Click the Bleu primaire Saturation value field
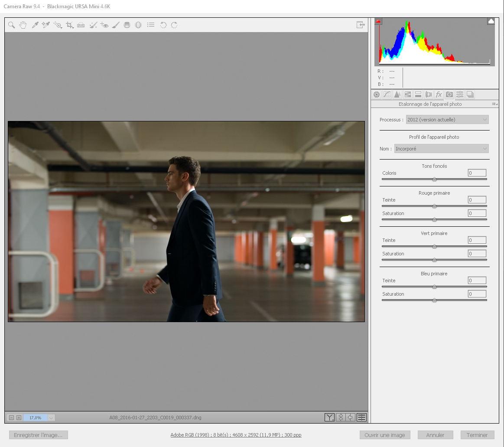 tap(477, 294)
